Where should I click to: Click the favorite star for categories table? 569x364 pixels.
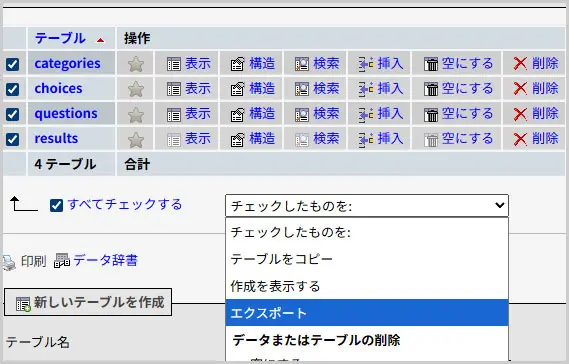[136, 64]
